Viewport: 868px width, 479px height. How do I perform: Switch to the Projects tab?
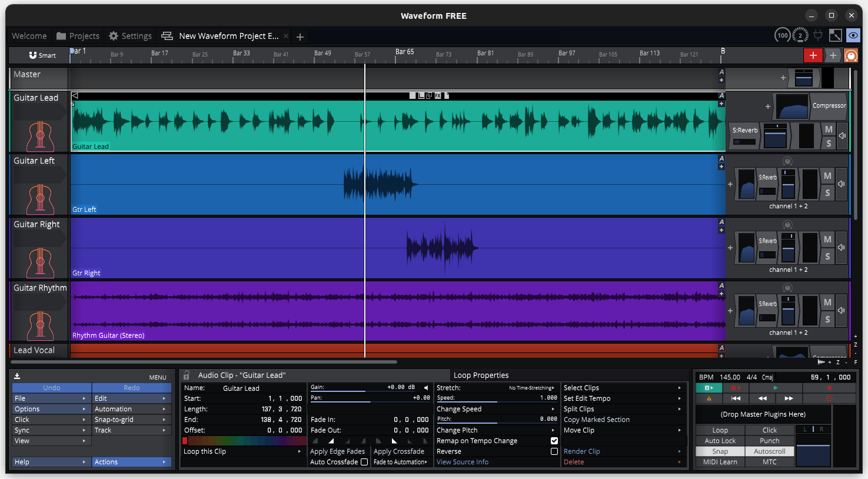coord(78,36)
